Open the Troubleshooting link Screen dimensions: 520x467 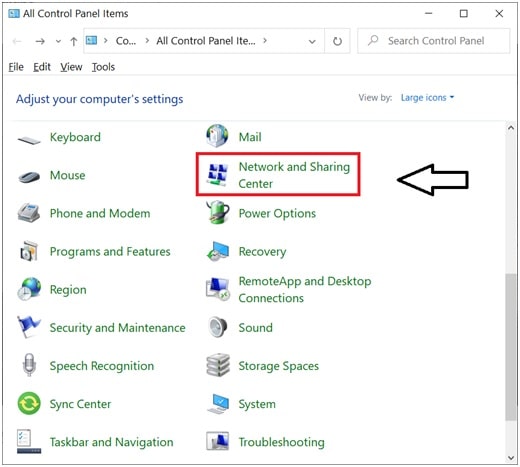[x=281, y=442]
